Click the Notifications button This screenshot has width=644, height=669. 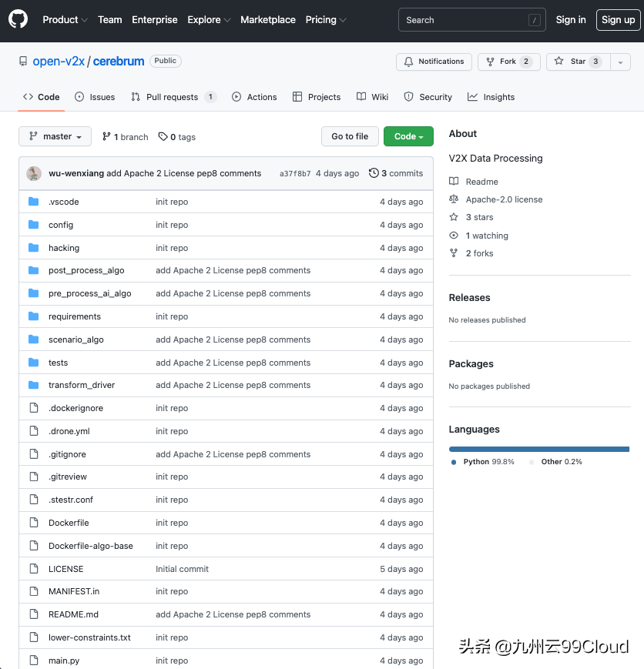tap(434, 62)
